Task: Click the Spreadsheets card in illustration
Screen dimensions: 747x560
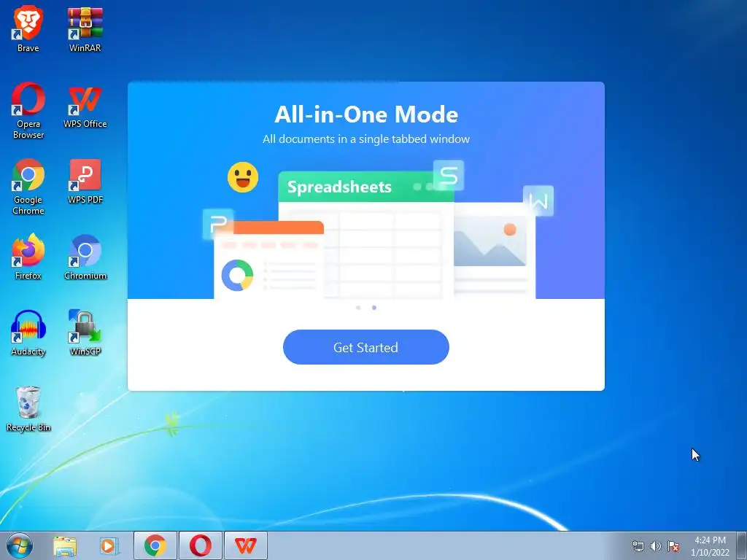Action: (x=366, y=236)
